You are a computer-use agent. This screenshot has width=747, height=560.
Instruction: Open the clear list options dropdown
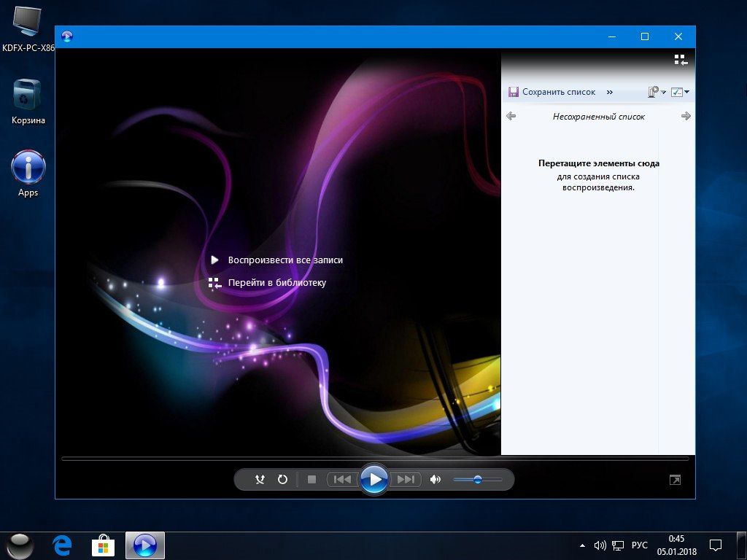[x=657, y=93]
